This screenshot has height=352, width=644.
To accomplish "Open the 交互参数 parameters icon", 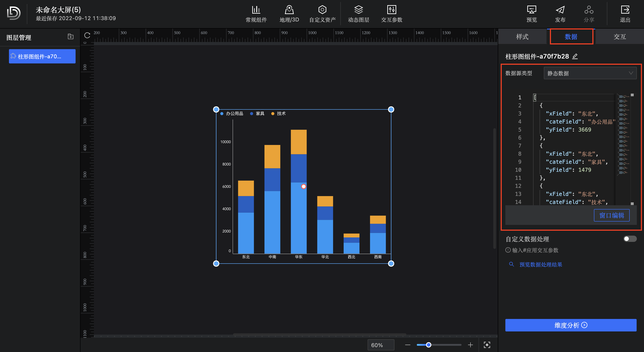I will coord(392,10).
